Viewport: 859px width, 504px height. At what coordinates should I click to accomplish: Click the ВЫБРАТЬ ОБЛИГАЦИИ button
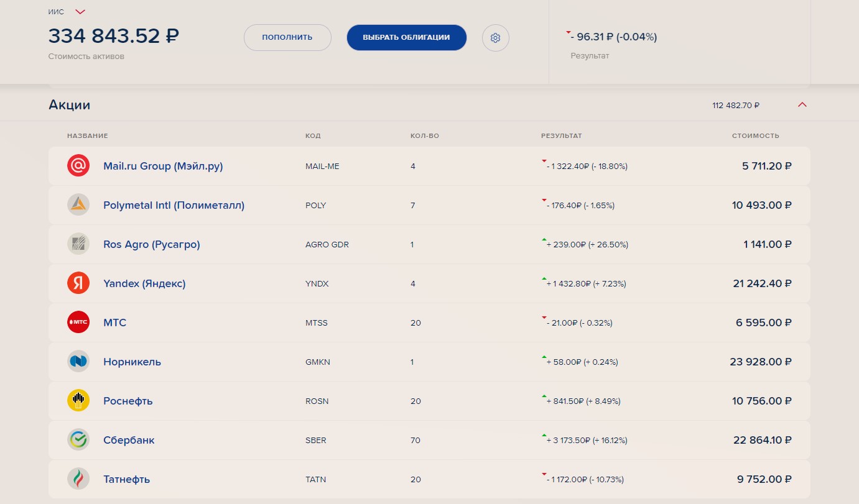(407, 37)
